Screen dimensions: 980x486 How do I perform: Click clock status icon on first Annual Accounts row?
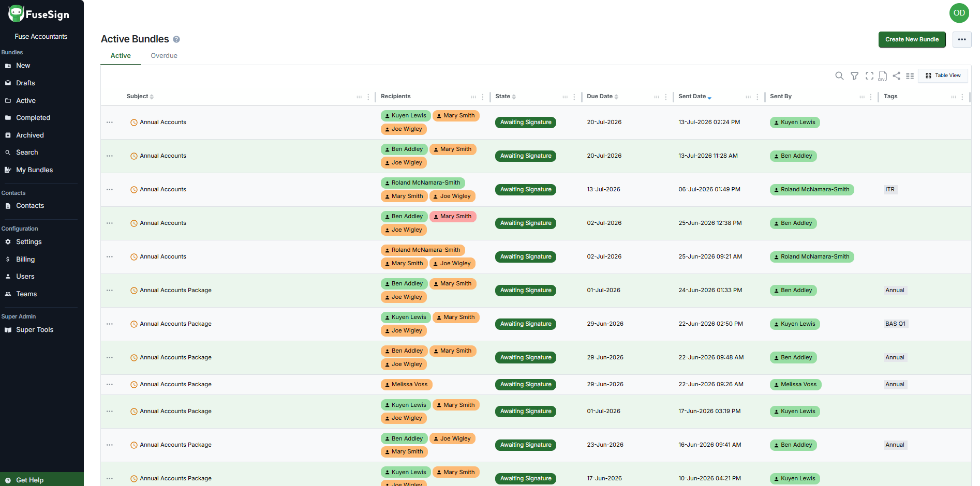click(134, 123)
